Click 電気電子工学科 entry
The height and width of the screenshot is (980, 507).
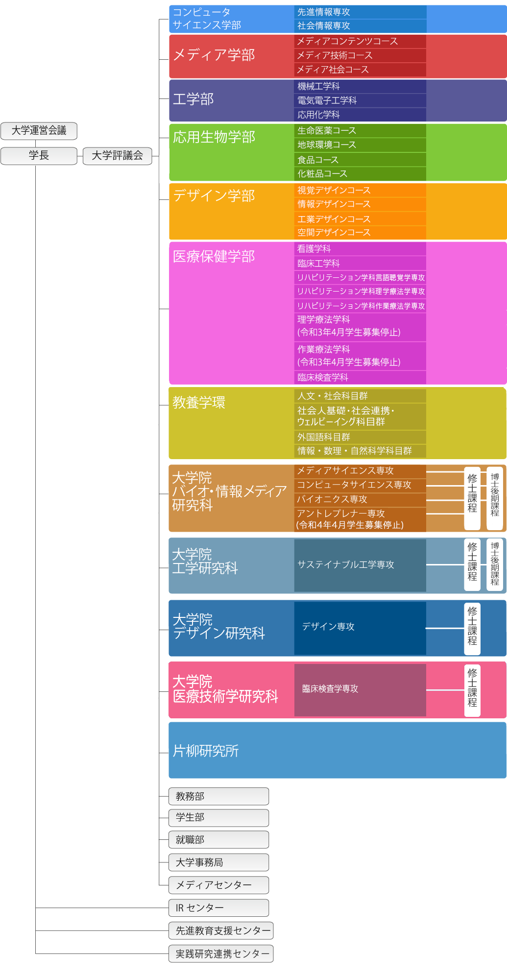360,100
